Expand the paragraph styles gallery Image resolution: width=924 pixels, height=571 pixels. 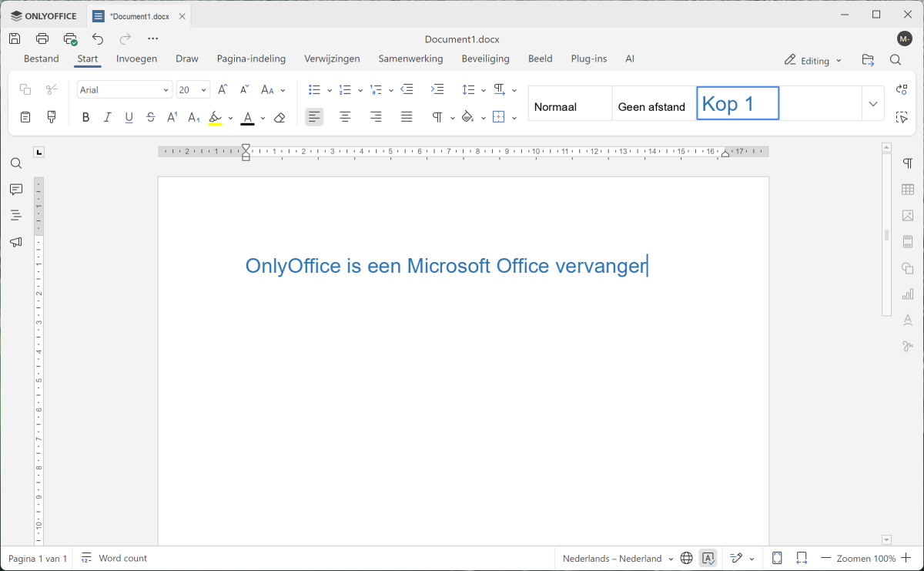[872, 104]
